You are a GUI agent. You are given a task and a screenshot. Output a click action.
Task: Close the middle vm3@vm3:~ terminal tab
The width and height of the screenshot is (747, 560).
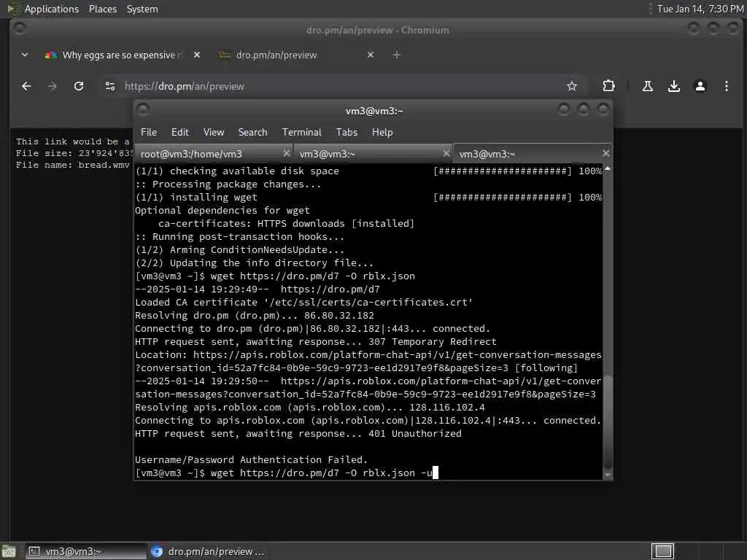point(446,153)
